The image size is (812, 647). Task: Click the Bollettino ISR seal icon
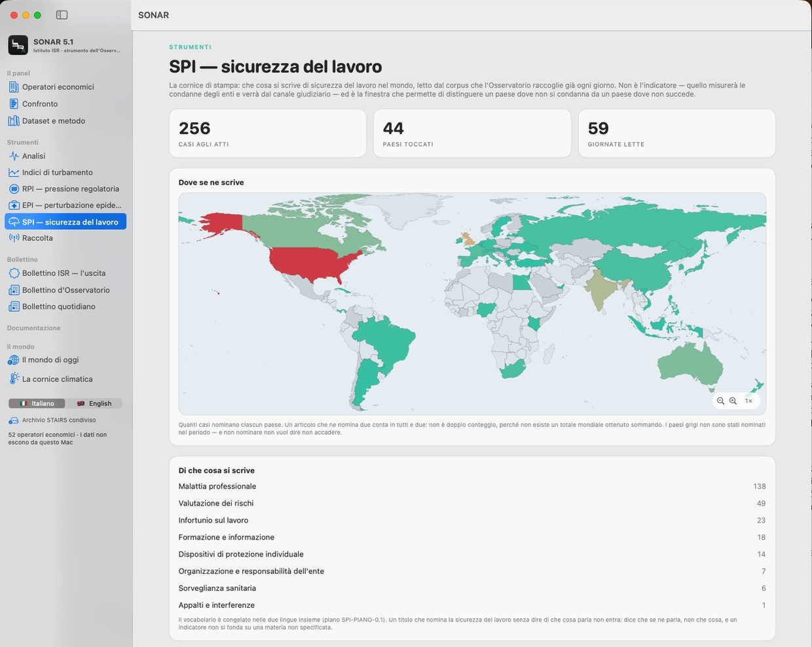(14, 273)
